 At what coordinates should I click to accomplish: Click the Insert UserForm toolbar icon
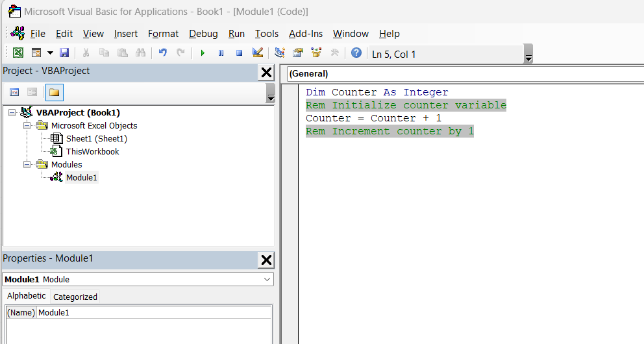click(36, 53)
